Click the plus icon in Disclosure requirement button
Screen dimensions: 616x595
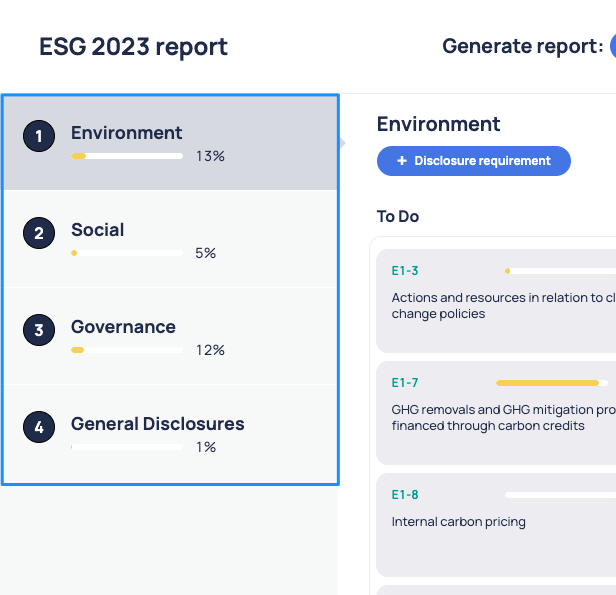[x=402, y=161]
